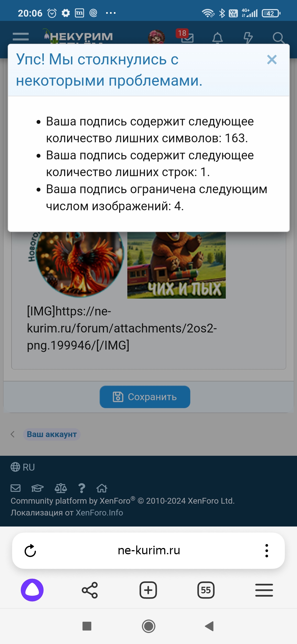
Task: Open the Alice assistant purple icon
Action: 32,590
